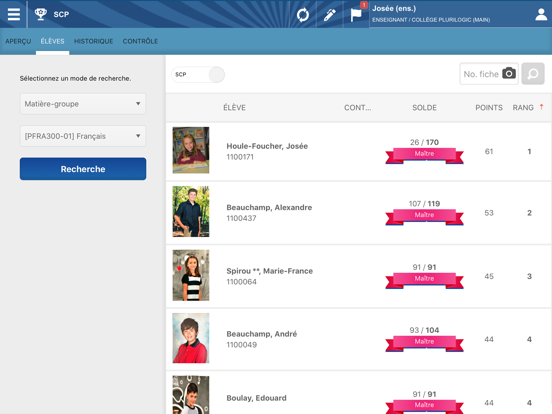Click points value 53

[489, 213]
